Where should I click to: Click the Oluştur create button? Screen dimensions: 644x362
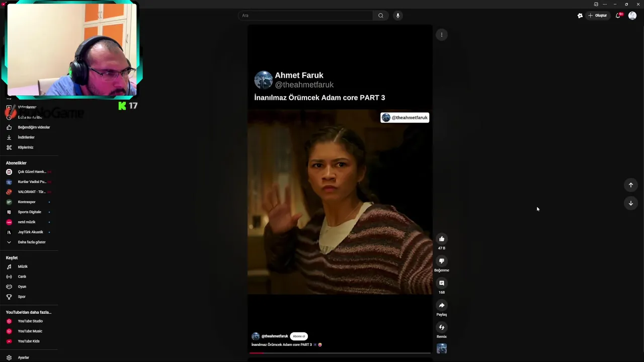(598, 16)
